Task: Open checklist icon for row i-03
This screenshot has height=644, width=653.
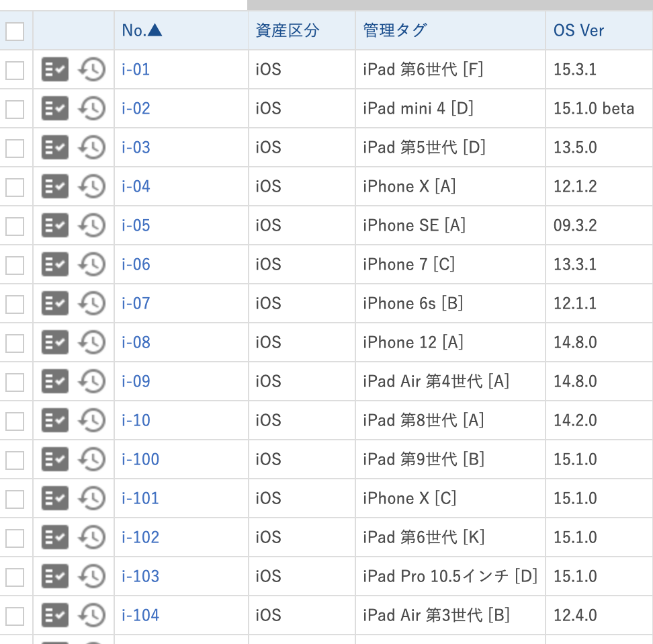Action: click(55, 147)
